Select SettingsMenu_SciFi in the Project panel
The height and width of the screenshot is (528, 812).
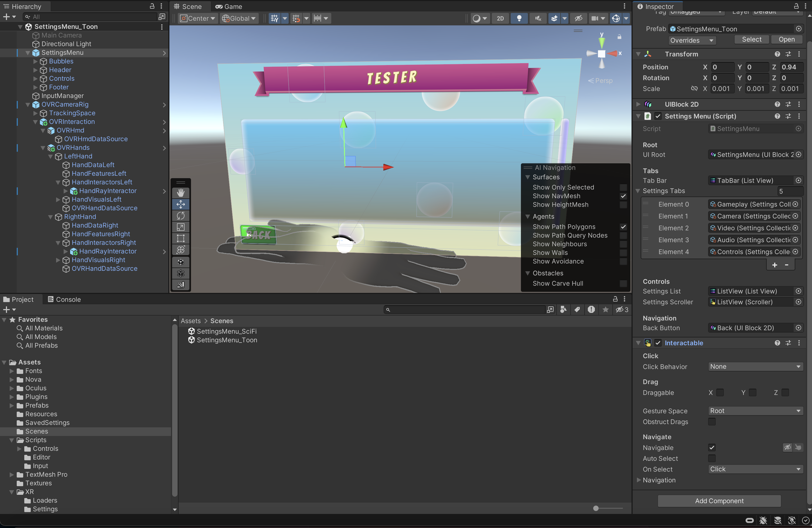227,331
